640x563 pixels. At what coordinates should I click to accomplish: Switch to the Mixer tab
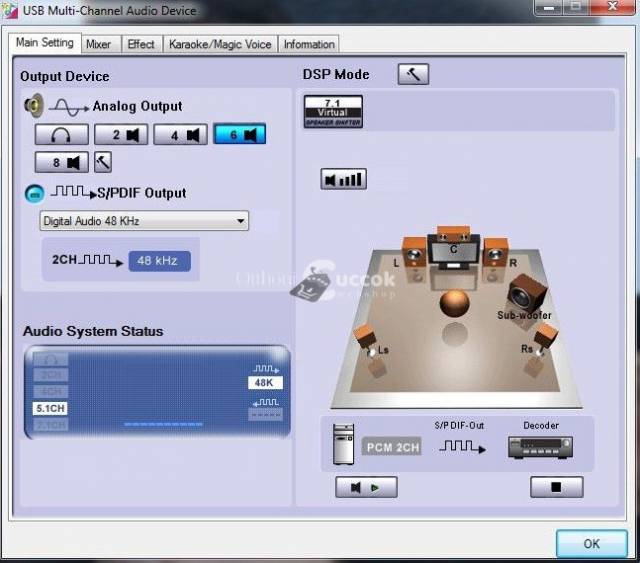pyautogui.click(x=98, y=44)
